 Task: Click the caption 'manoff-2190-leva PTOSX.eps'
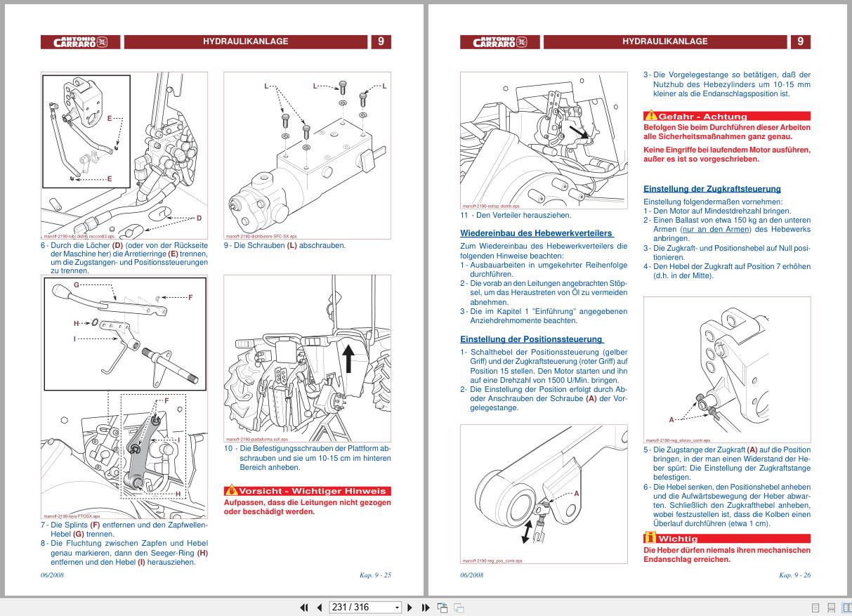pyautogui.click(x=72, y=516)
